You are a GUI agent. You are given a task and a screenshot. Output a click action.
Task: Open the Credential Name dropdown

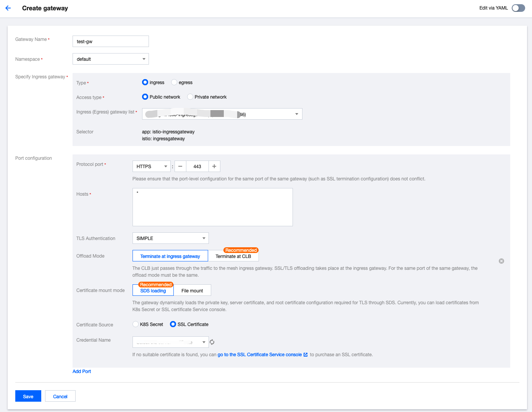coord(170,342)
